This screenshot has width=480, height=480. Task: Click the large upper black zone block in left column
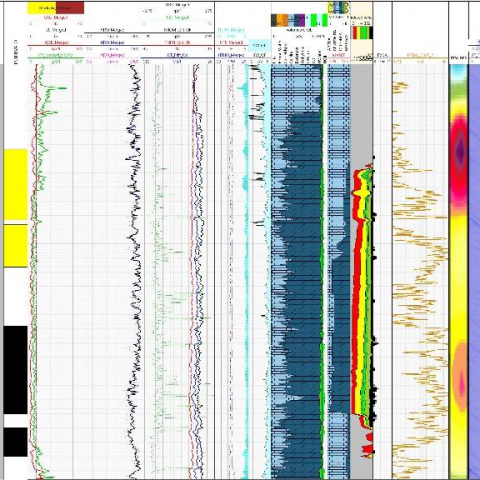click(16, 370)
